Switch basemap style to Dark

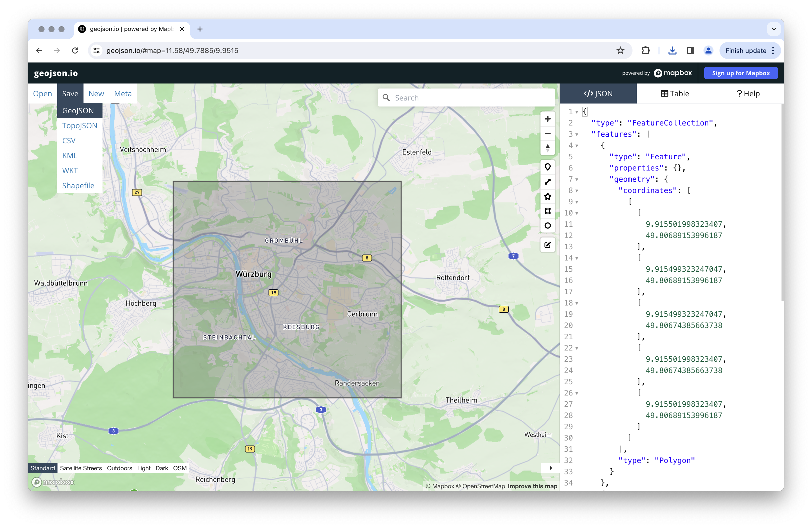162,468
